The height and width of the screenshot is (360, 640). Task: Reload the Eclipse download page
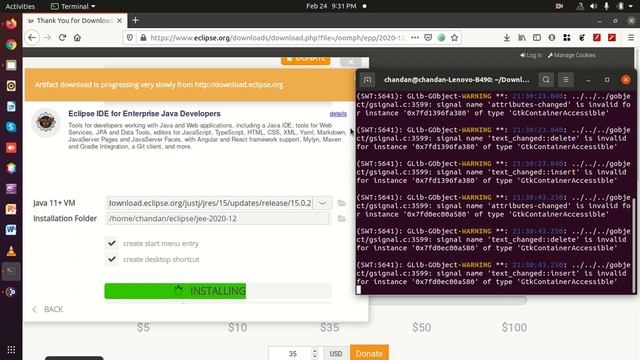[62, 38]
